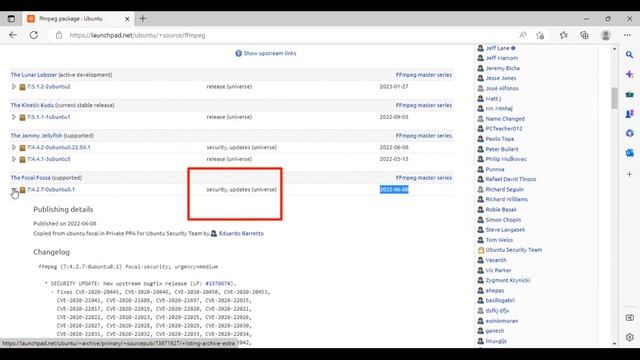Click the site lock icon in the address bar
This screenshot has height=360, width=640.
tap(59, 36)
